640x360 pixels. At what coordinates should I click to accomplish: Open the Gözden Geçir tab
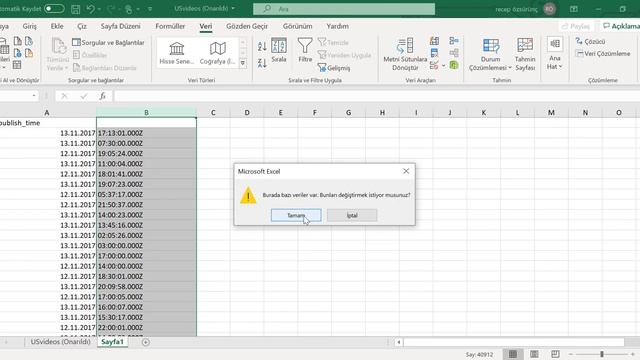pyautogui.click(x=247, y=26)
